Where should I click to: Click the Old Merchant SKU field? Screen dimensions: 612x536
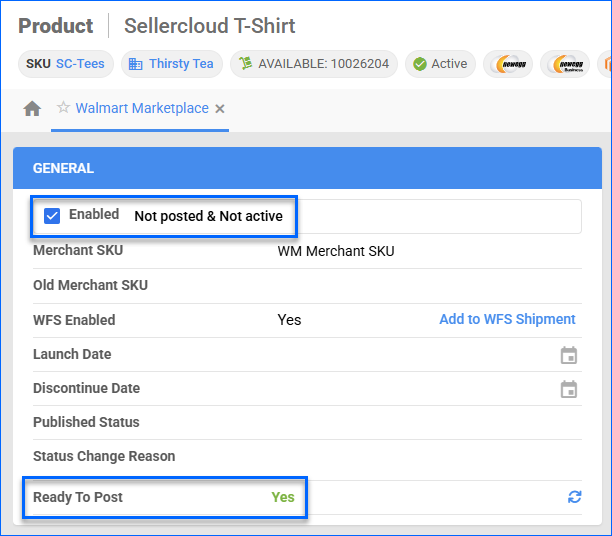click(400, 286)
